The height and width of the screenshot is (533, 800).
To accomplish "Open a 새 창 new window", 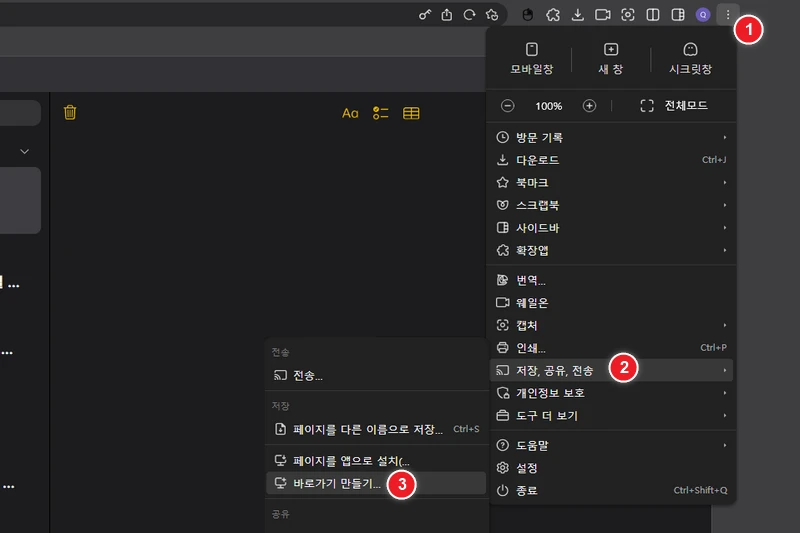I will [x=611, y=59].
